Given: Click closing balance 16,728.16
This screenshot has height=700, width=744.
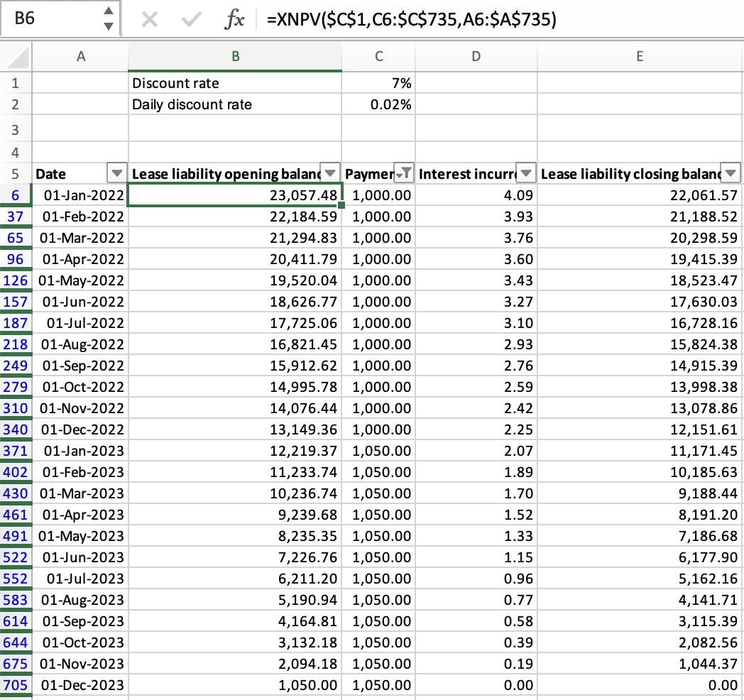Looking at the screenshot, I should click(x=640, y=323).
